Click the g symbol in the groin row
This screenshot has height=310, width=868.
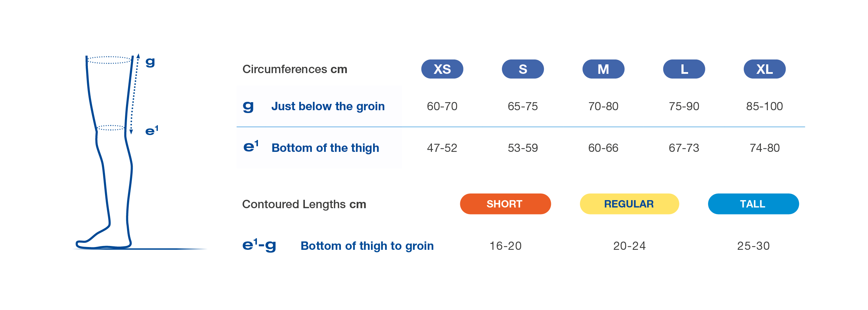pos(248,106)
